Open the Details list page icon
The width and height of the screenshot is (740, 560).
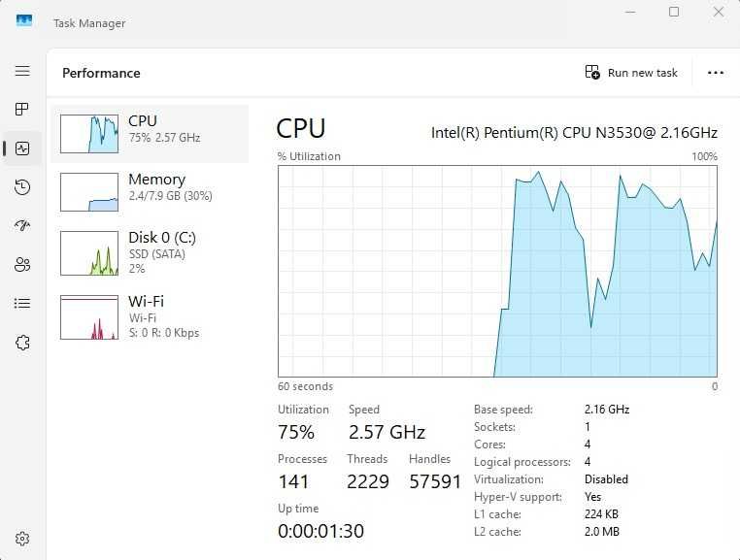click(x=22, y=303)
